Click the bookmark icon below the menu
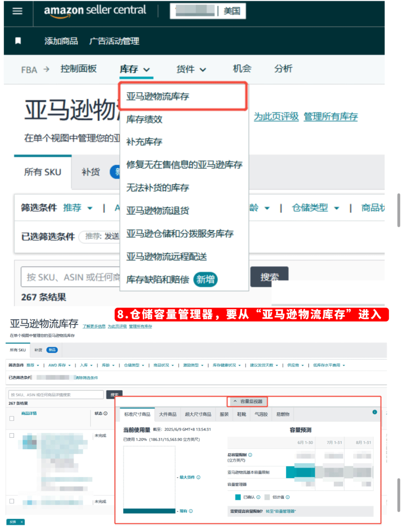 click(x=18, y=41)
